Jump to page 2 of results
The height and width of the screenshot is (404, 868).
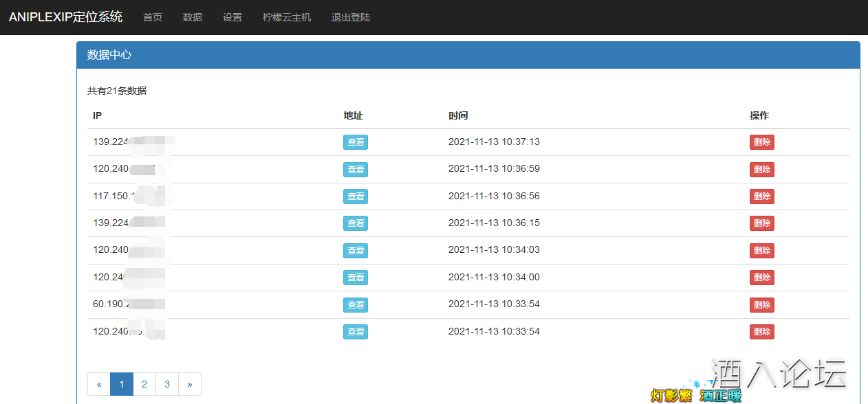(144, 384)
